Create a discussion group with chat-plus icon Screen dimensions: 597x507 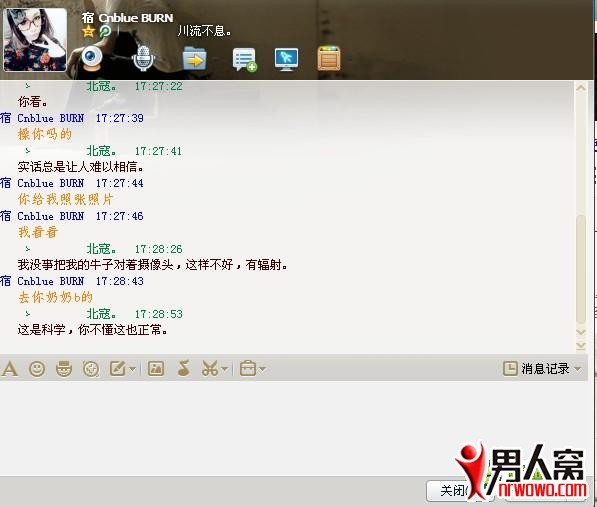[x=244, y=59]
